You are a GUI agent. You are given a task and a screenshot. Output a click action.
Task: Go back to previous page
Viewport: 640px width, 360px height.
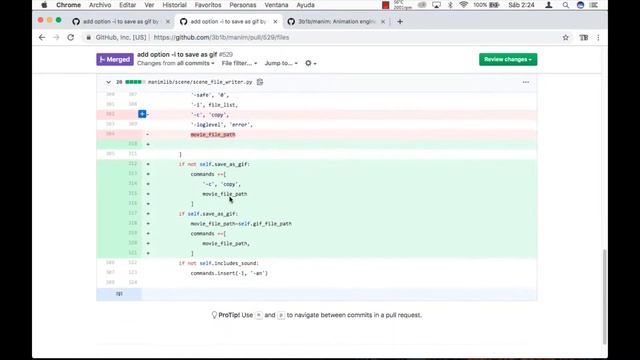(42, 37)
